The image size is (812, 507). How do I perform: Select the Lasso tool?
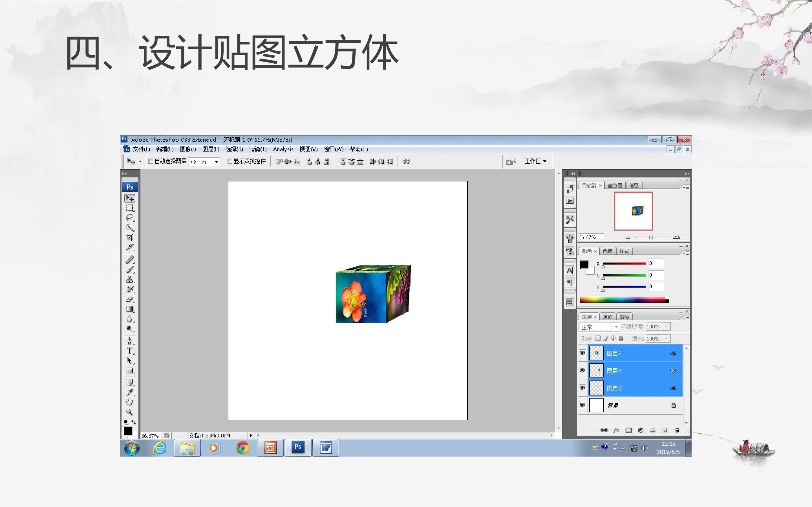pos(130,218)
